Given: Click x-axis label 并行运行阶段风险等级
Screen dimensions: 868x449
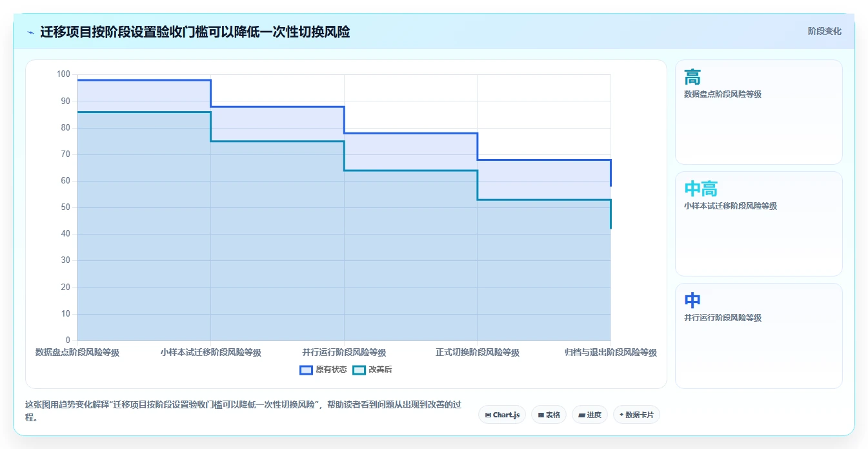Looking at the screenshot, I should tap(344, 352).
